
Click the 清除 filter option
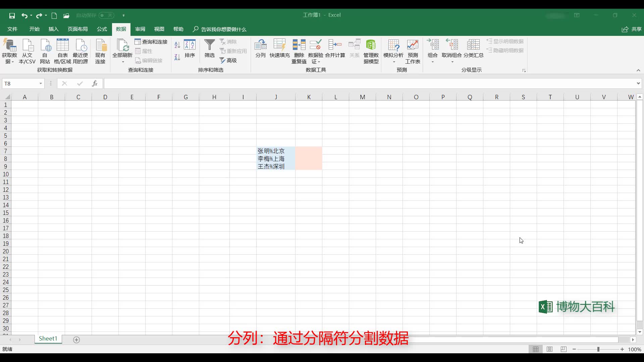(x=228, y=42)
